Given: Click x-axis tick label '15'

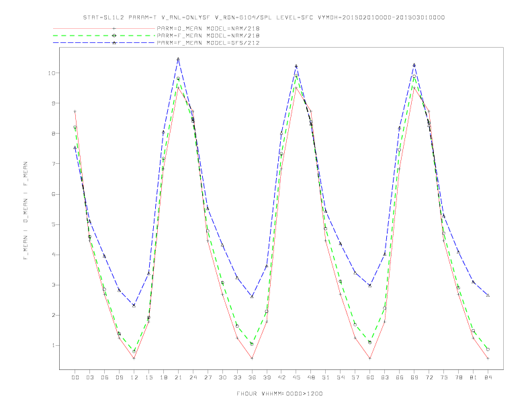Looking at the screenshot, I should 148,377.
